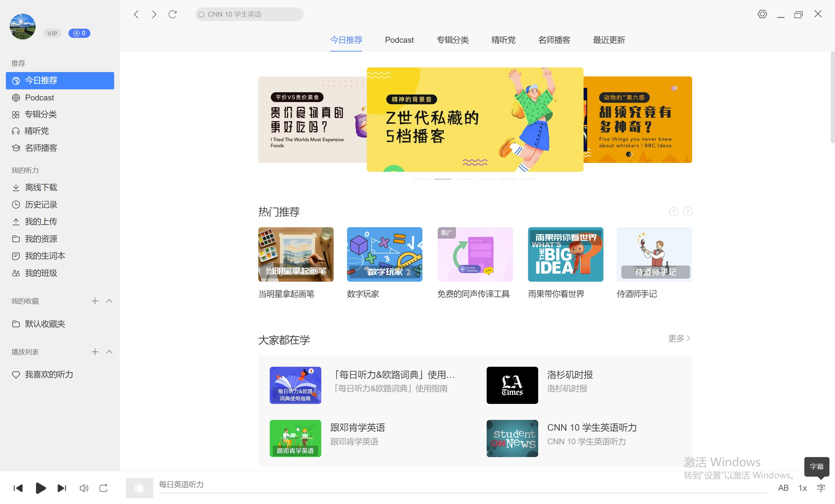Open CNN 10 学生英语听力 thumbnail

pos(512,438)
